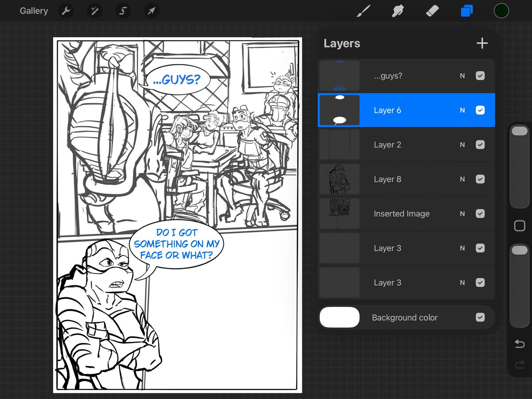Viewport: 532px width, 399px height.
Task: Activate the Selection tool
Action: [123, 11]
